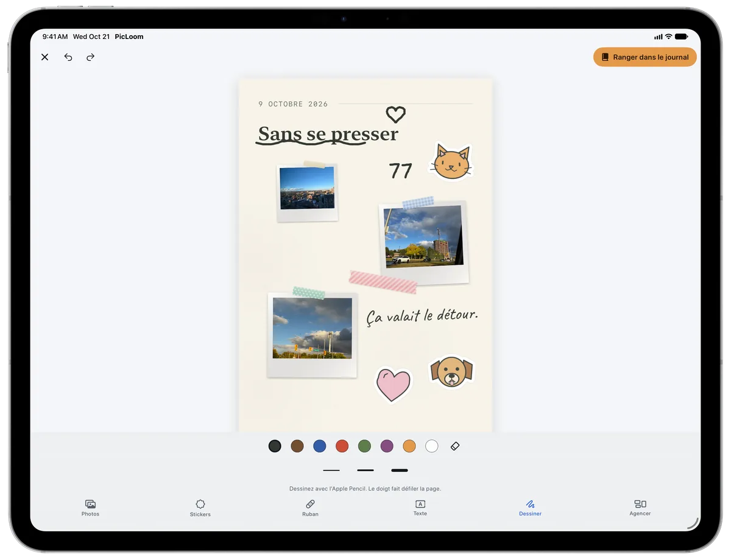Select the beige tape on small photo

[315, 164]
